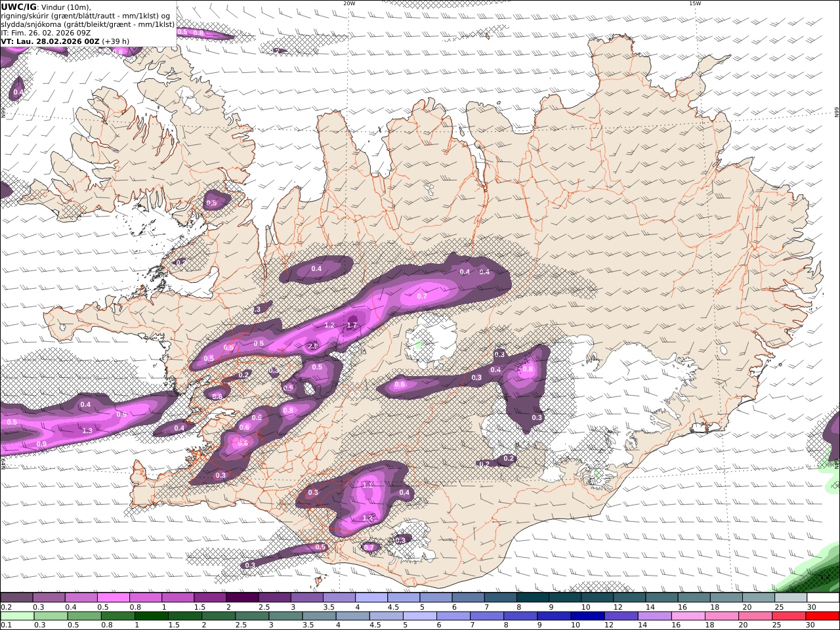Select the bright red 30 swatch in rain legend
The image size is (840, 630).
pyautogui.click(x=822, y=616)
